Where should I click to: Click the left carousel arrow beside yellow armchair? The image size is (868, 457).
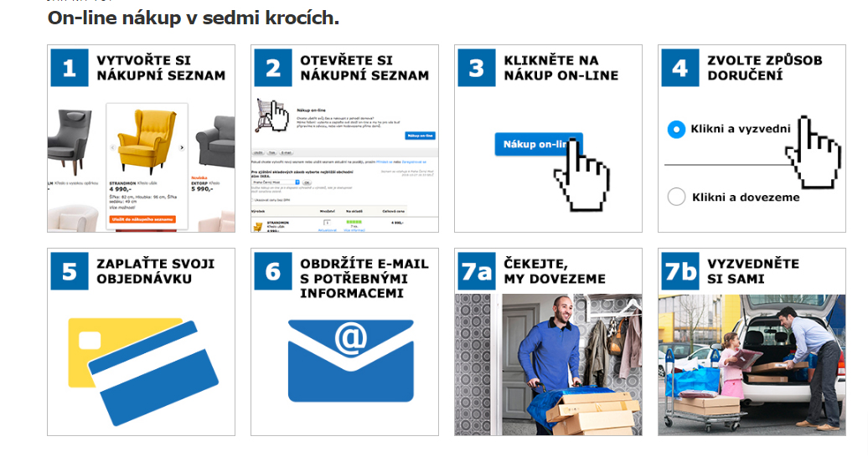113,147
